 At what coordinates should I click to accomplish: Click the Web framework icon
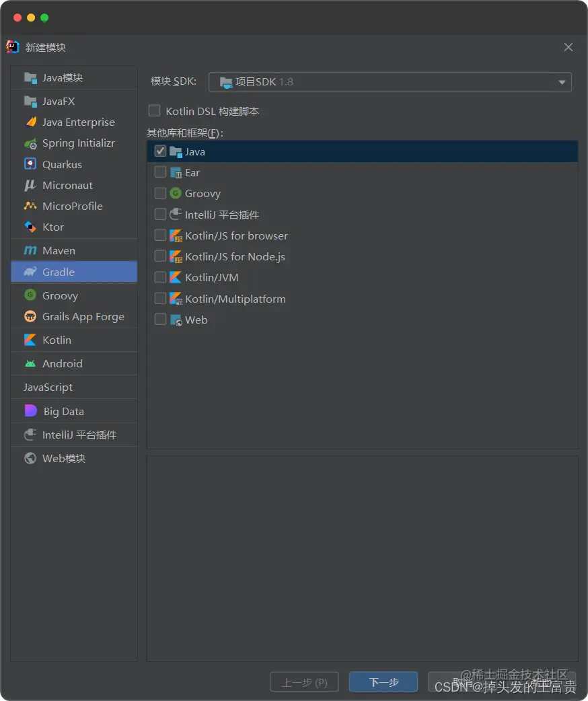176,320
